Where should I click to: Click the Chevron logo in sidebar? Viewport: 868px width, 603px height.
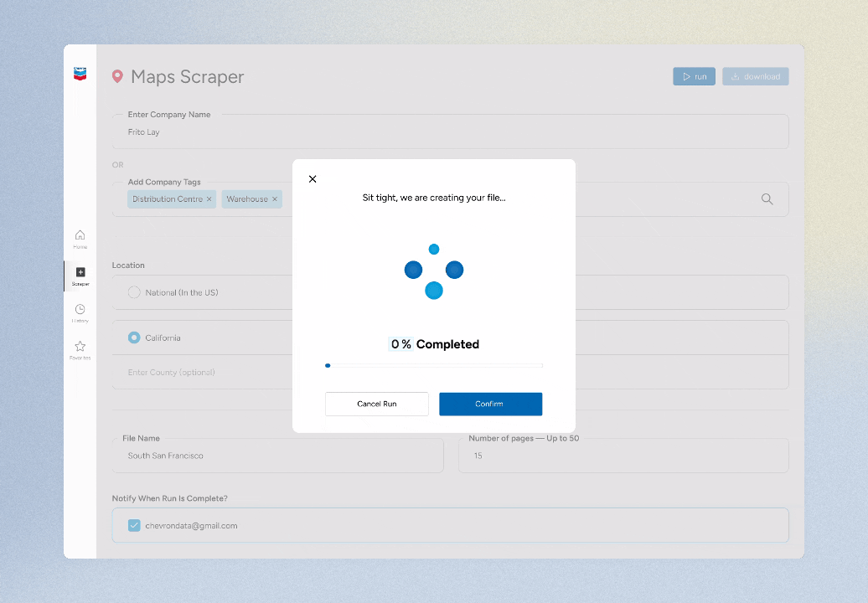[80, 74]
